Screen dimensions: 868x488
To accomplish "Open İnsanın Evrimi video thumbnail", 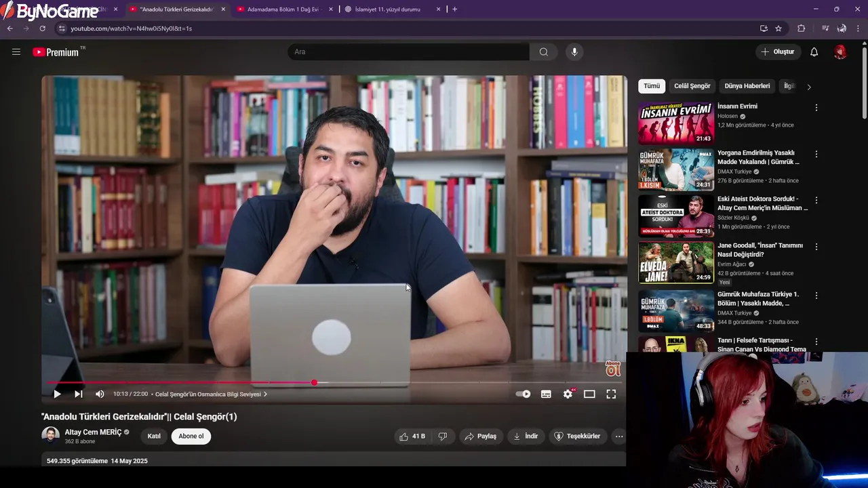I will (x=676, y=123).
